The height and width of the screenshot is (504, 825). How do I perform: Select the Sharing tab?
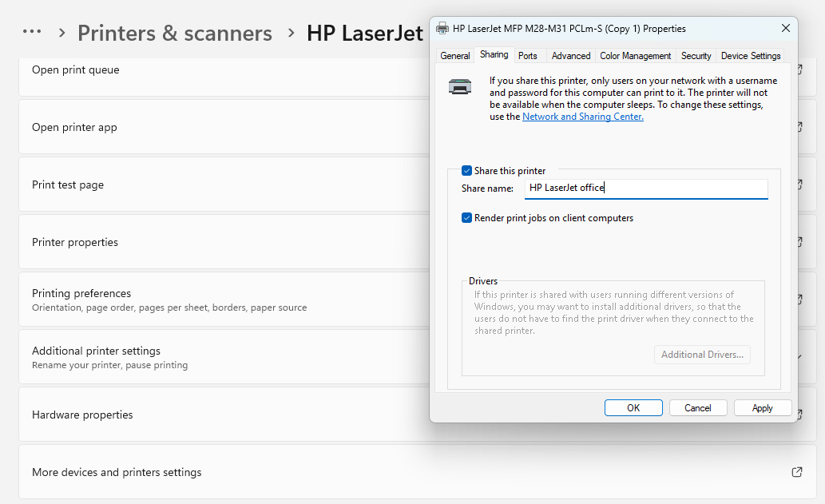tap(494, 55)
